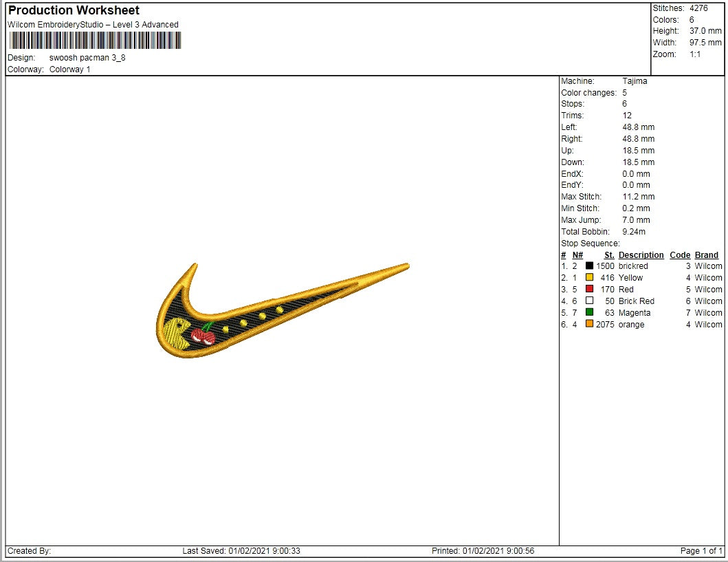The width and height of the screenshot is (728, 562).
Task: Click the white Brick Red color swatch
Action: click(x=589, y=301)
